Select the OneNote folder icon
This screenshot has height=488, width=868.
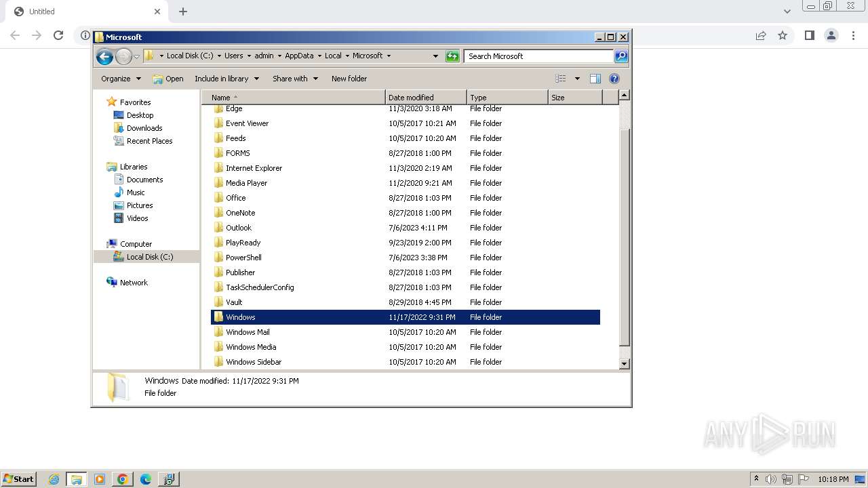pyautogui.click(x=218, y=213)
